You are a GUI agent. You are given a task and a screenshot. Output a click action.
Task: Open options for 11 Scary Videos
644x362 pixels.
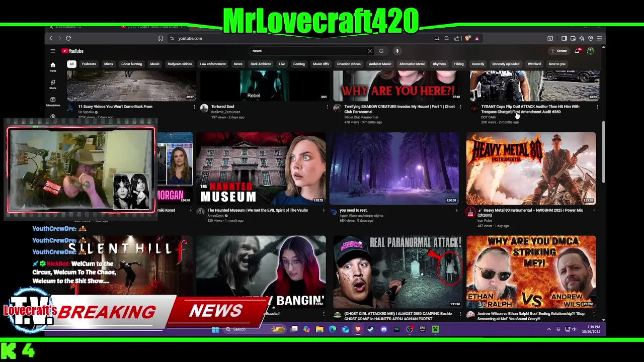coord(194,107)
